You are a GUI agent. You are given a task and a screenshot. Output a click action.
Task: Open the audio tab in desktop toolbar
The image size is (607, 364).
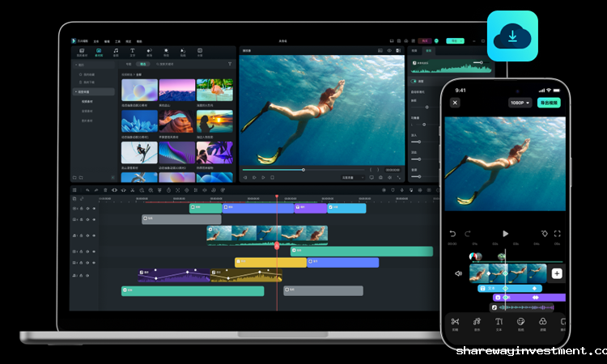tap(116, 52)
